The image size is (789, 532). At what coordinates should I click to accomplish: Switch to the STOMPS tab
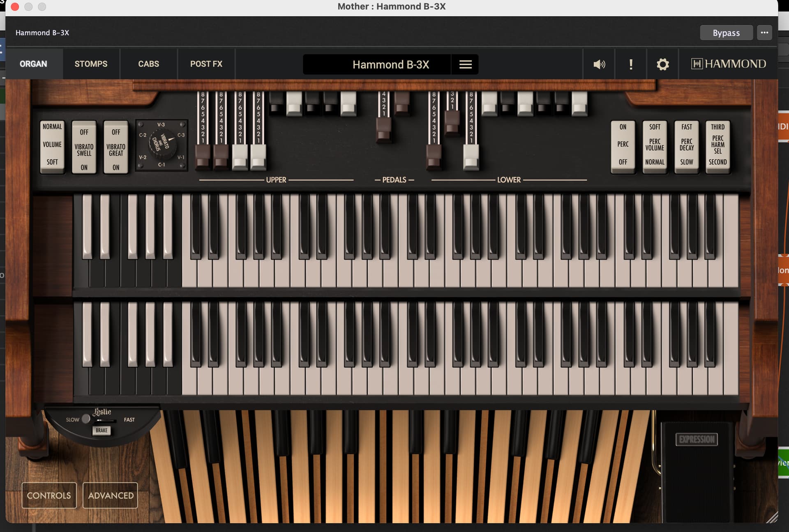(x=91, y=64)
